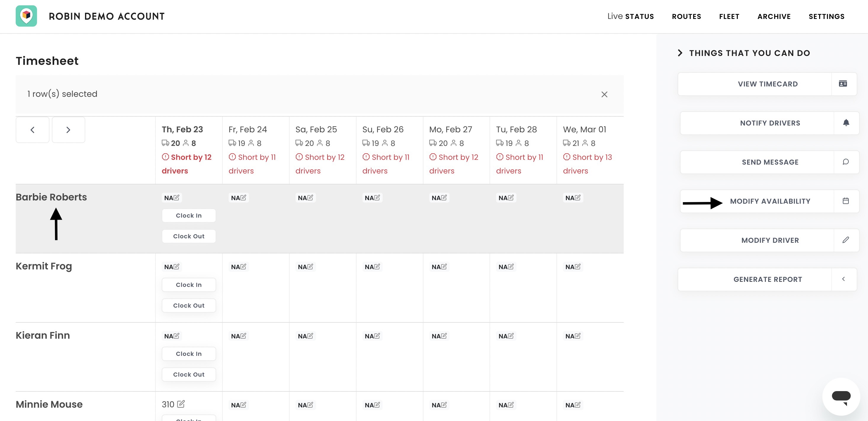
Task: Edit Barbie Roberts Monday Feb 27 hours
Action: pos(444,198)
